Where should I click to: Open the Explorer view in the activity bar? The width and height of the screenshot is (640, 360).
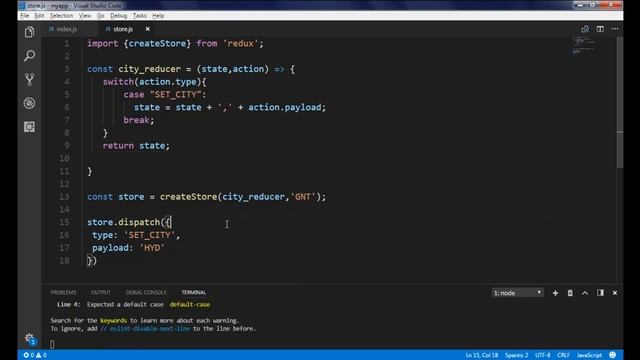tap(29, 32)
